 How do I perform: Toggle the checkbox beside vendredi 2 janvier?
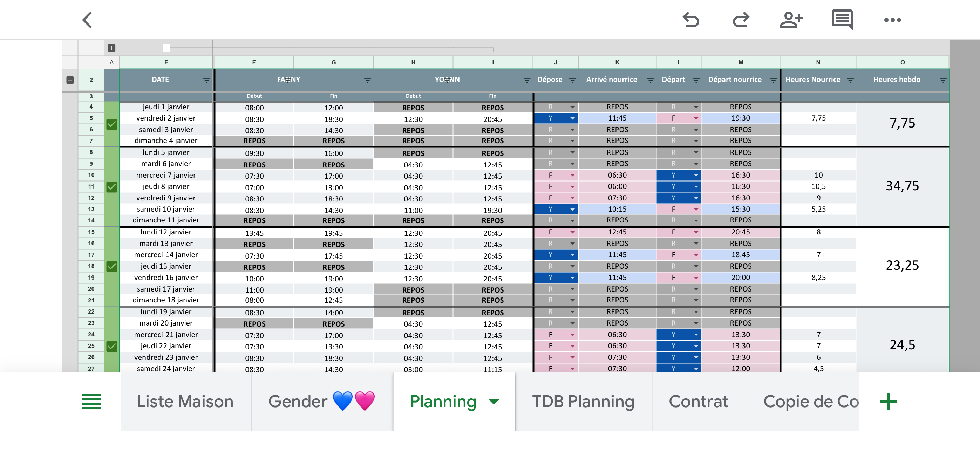tap(111, 124)
